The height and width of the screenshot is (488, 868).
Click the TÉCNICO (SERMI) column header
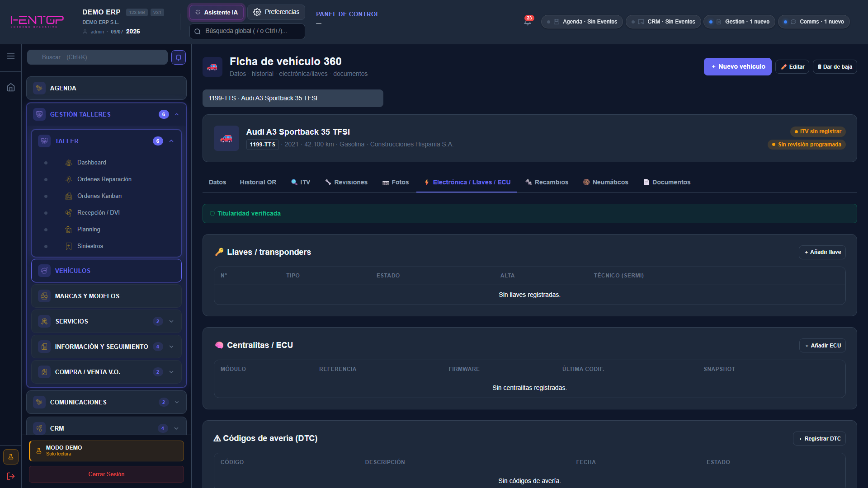tap(618, 276)
